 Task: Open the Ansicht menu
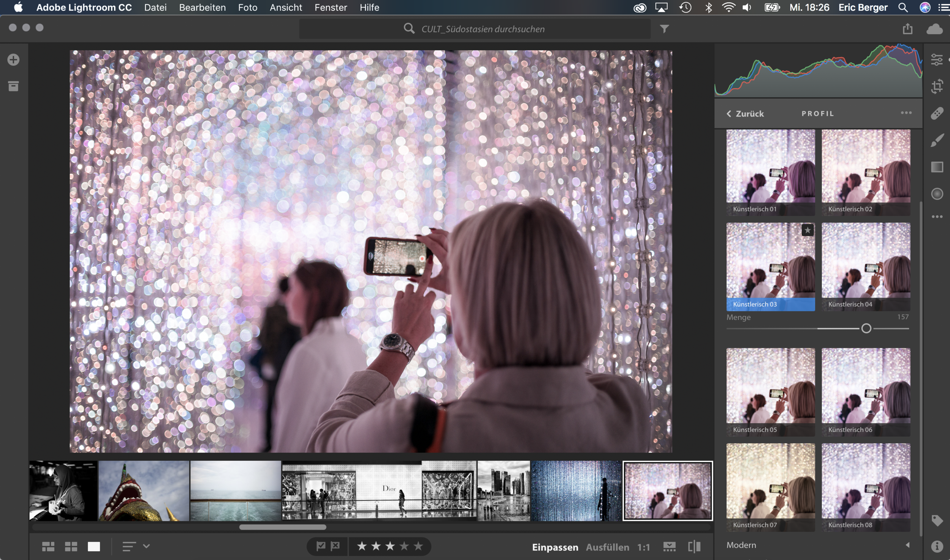[286, 8]
